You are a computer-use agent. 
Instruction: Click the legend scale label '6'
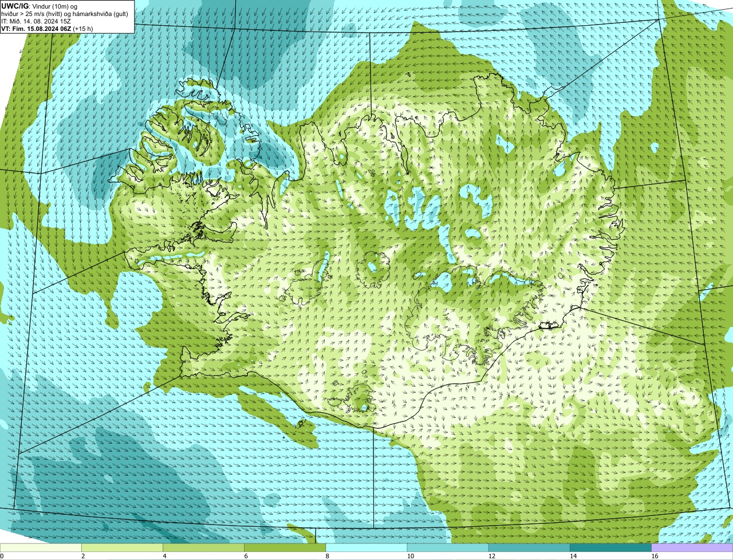(246, 556)
